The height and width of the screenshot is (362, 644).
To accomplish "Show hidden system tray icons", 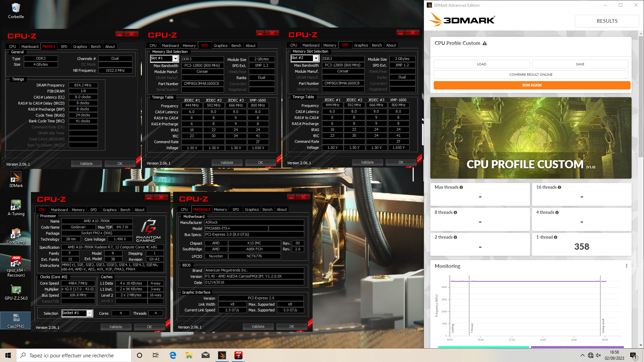I will 582,355.
